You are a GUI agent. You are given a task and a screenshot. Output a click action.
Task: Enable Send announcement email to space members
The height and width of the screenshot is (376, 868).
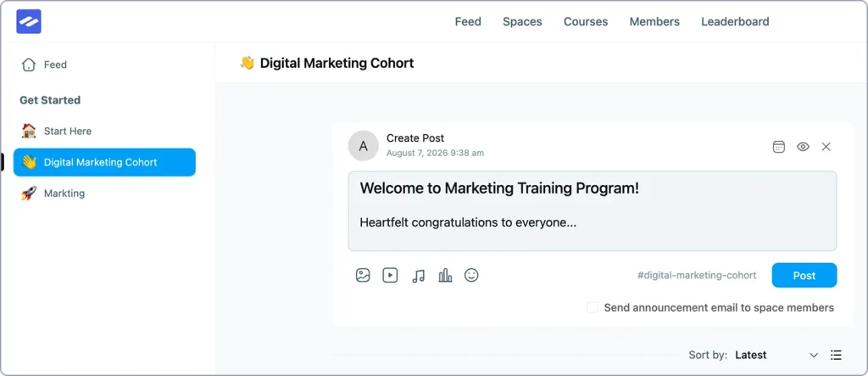[x=593, y=307]
